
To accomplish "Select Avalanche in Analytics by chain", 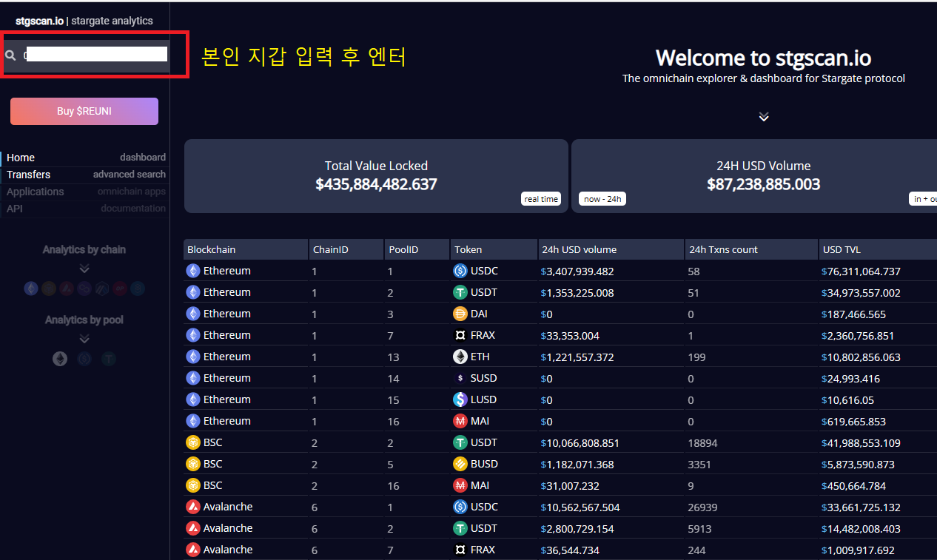I will [67, 289].
